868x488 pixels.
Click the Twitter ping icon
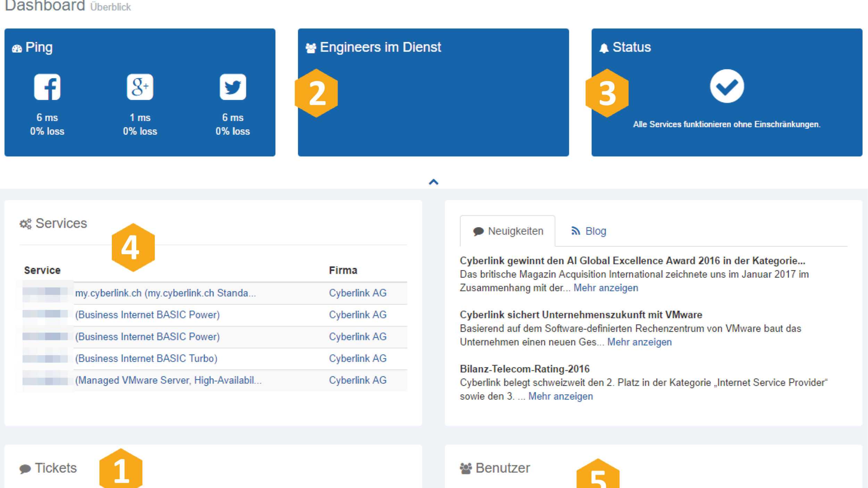[233, 87]
